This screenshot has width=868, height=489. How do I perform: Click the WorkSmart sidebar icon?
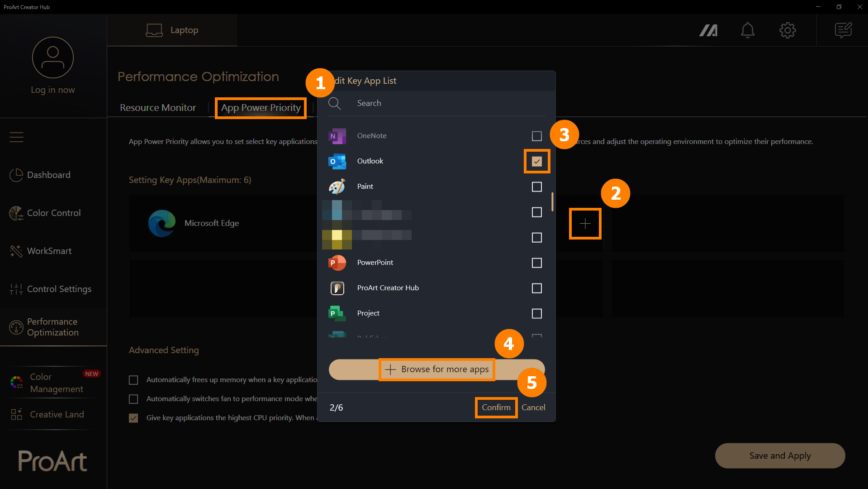[16, 251]
